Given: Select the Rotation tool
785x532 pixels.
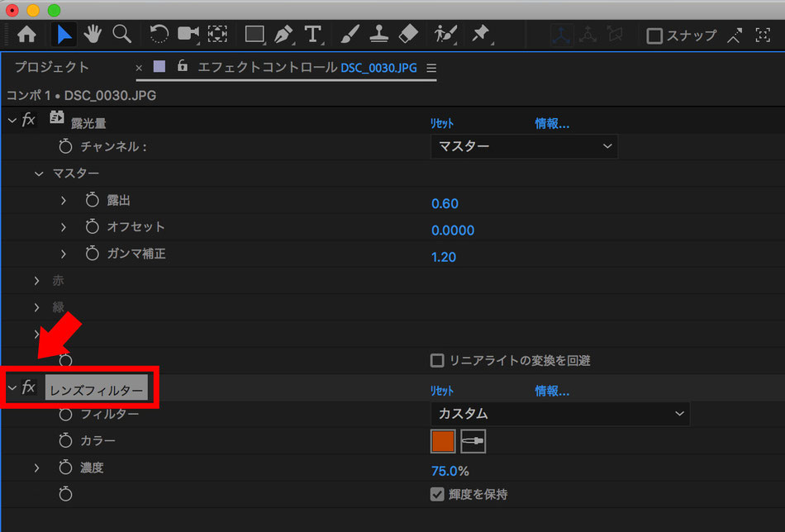Looking at the screenshot, I should [x=159, y=35].
